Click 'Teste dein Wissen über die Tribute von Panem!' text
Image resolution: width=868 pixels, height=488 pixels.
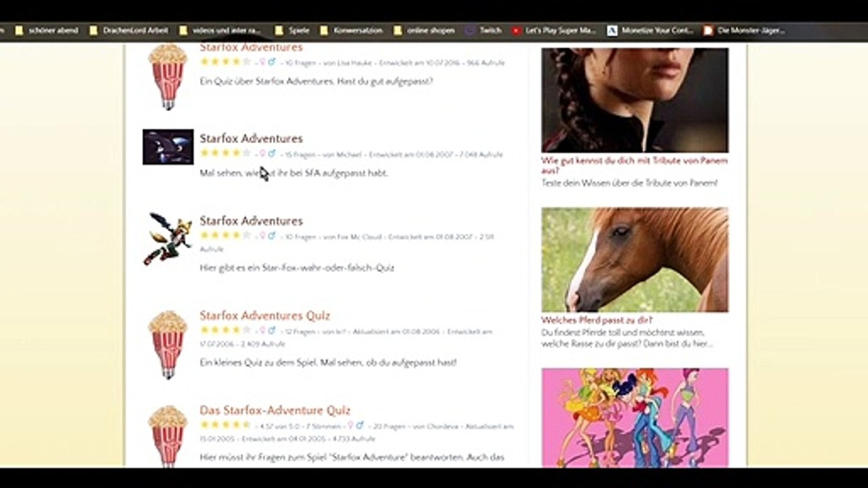(x=629, y=183)
